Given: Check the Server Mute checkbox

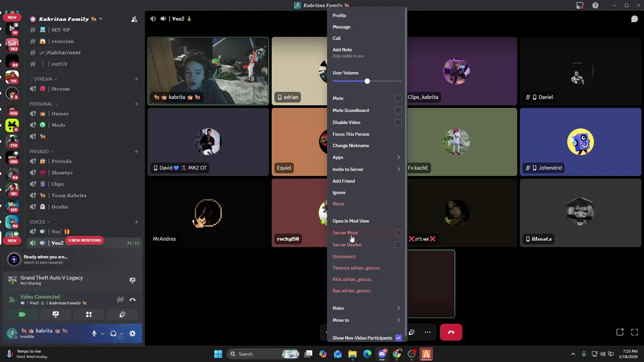Looking at the screenshot, I should [398, 233].
